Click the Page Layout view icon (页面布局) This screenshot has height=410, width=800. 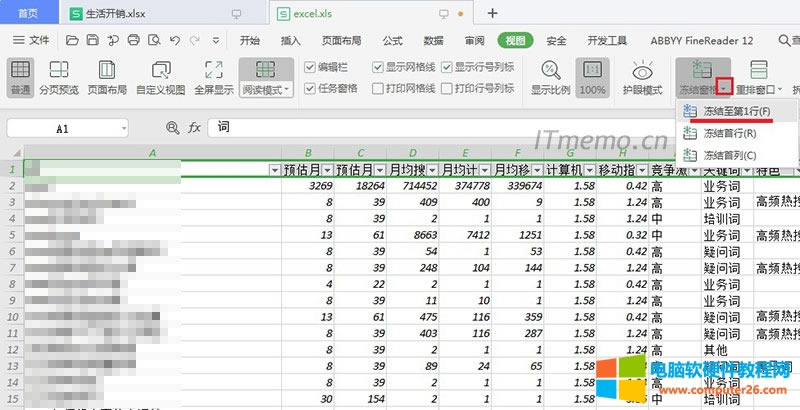107,77
